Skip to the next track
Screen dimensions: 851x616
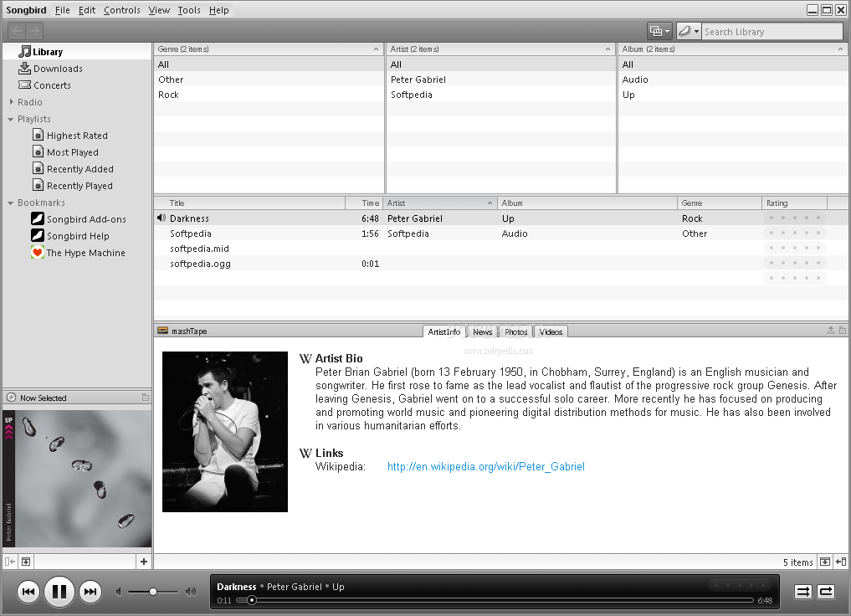click(90, 592)
